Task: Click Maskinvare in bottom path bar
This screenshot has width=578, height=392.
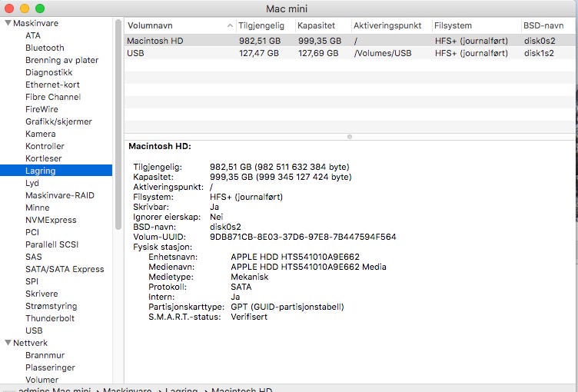Action: pyautogui.click(x=127, y=390)
